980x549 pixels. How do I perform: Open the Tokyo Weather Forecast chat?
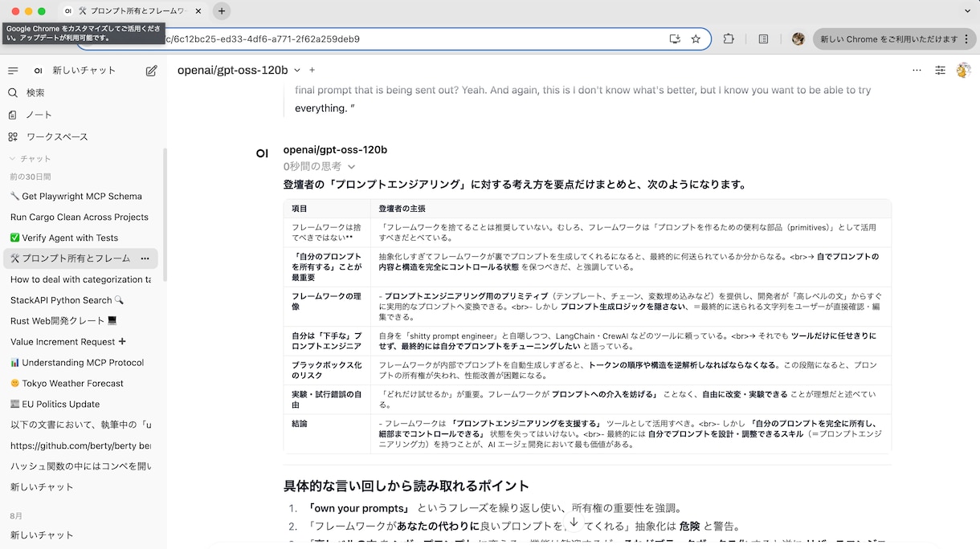80,383
